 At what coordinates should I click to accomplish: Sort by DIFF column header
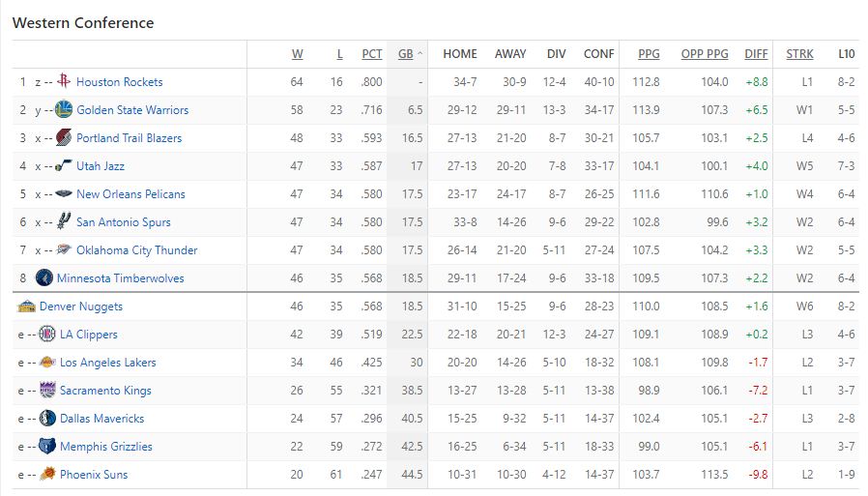(x=756, y=54)
